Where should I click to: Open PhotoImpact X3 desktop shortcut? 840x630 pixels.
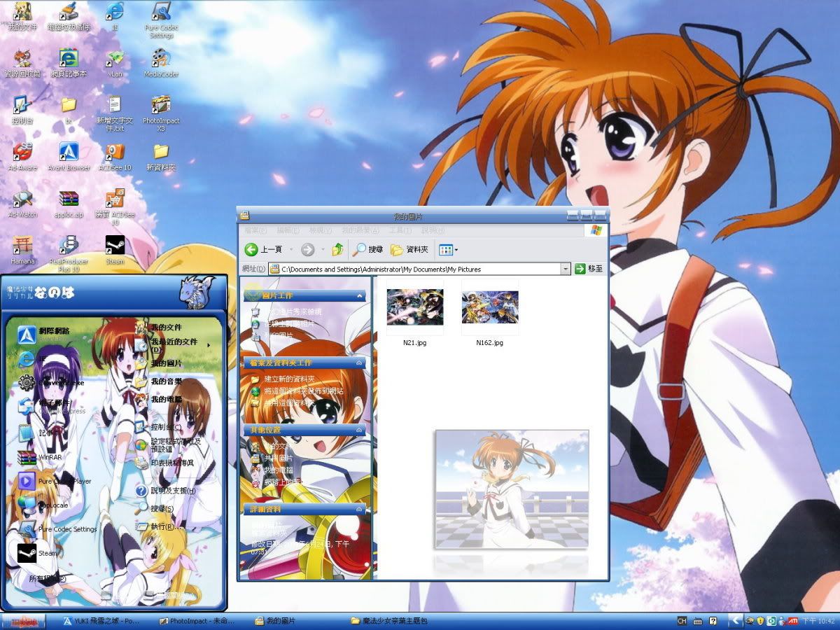(x=161, y=113)
